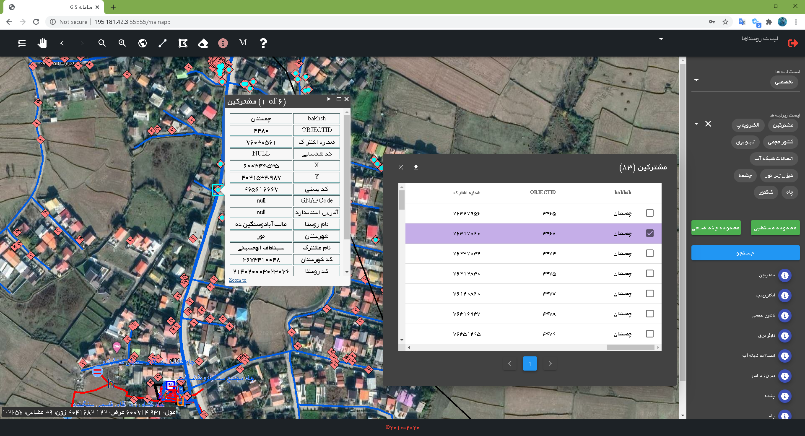805x436 pixels.
Task: Go to the previous map extent
Action: [x=62, y=43]
